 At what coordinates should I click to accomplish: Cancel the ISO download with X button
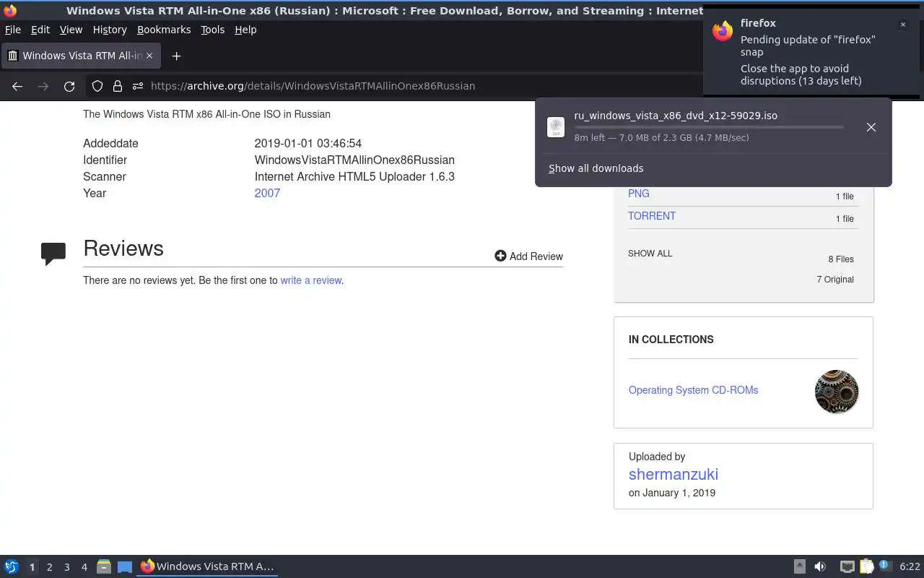[x=871, y=127]
